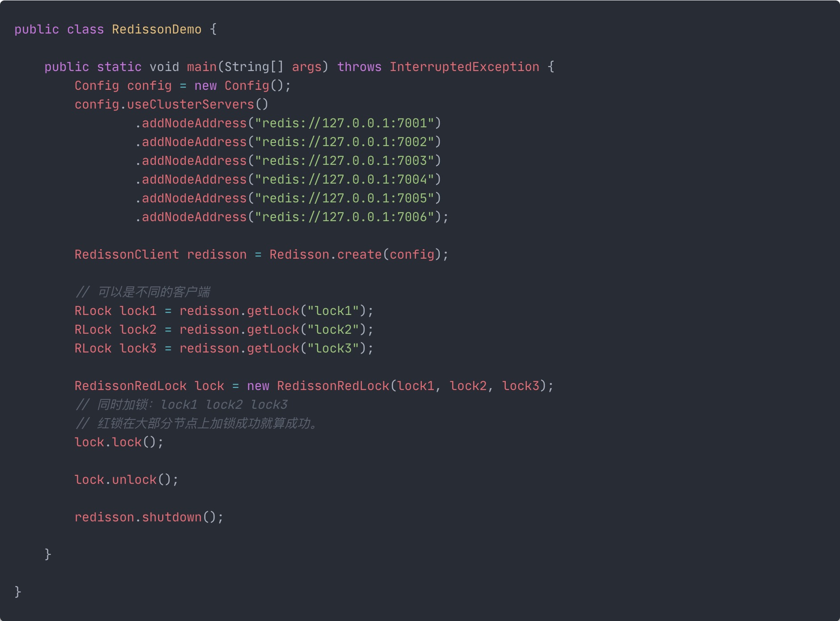Click the redis address ending in 7002
The image size is (840, 621).
tap(344, 142)
